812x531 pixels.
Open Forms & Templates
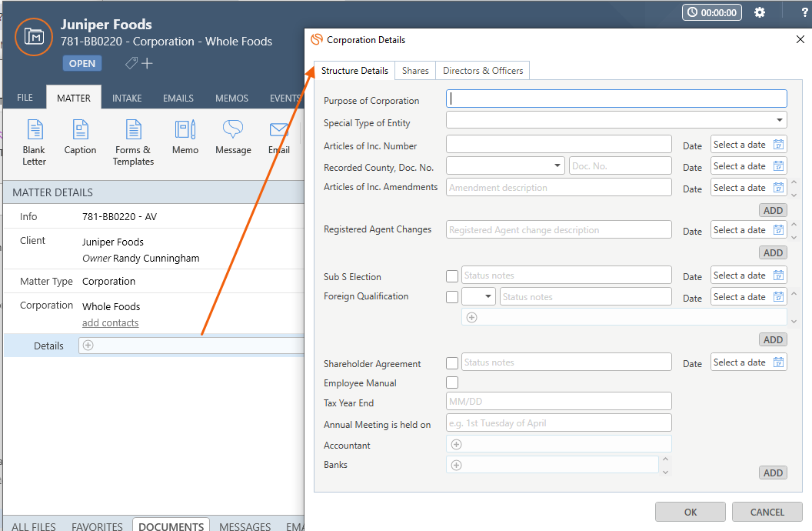[x=134, y=142]
